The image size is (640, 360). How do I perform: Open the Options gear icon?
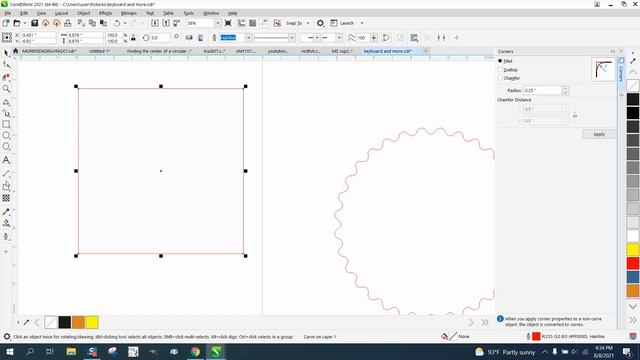pyautogui.click(x=320, y=23)
